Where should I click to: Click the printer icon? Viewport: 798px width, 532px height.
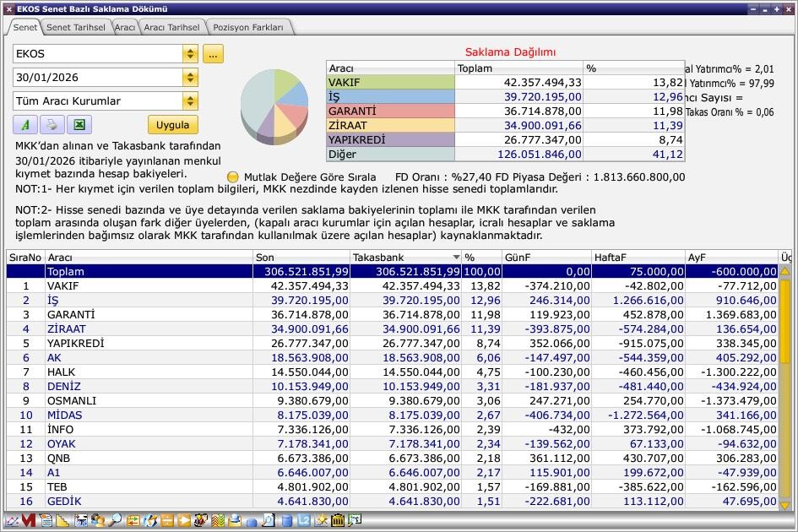coord(52,125)
